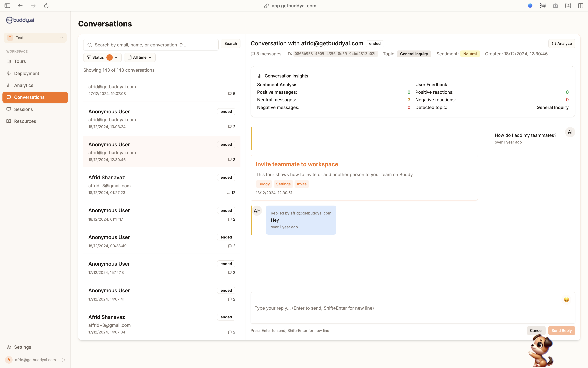
Task: Click the Conversation Insights bar chart icon
Action: coord(260,76)
